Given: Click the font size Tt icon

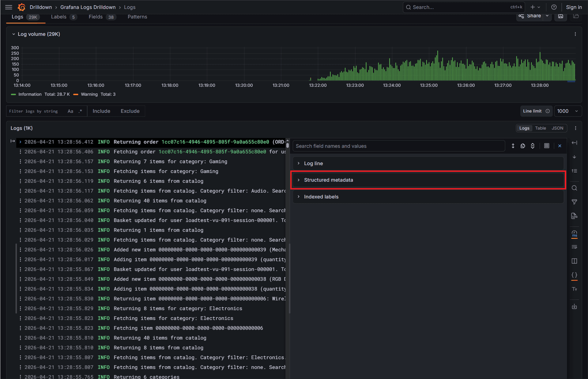Looking at the screenshot, I should (575, 289).
